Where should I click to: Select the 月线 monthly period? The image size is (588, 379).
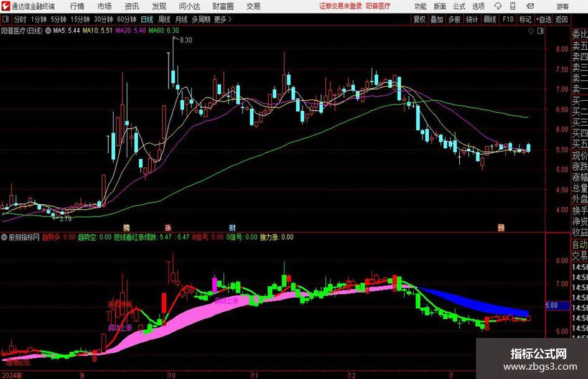tap(182, 19)
